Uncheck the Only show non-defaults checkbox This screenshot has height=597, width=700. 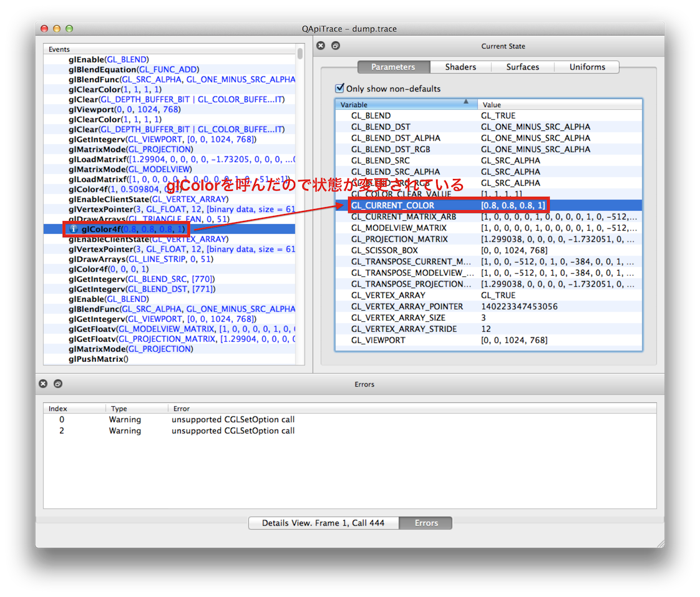pos(339,88)
